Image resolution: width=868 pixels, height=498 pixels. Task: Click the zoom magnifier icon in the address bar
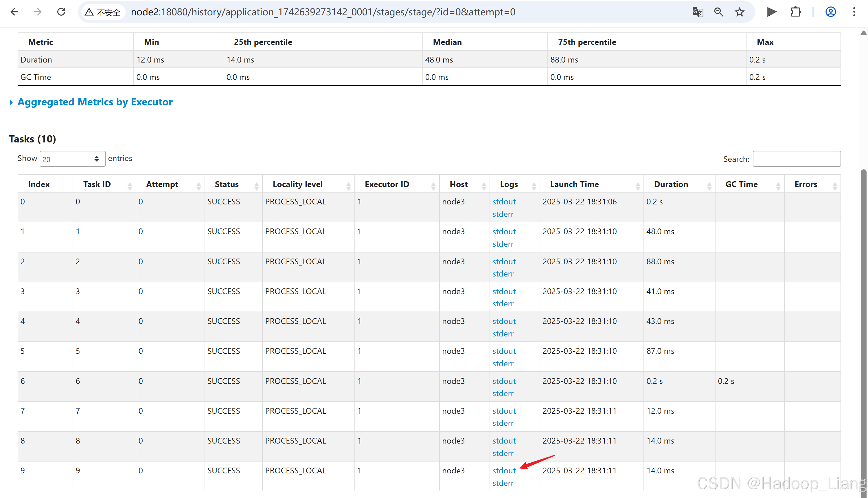click(718, 12)
